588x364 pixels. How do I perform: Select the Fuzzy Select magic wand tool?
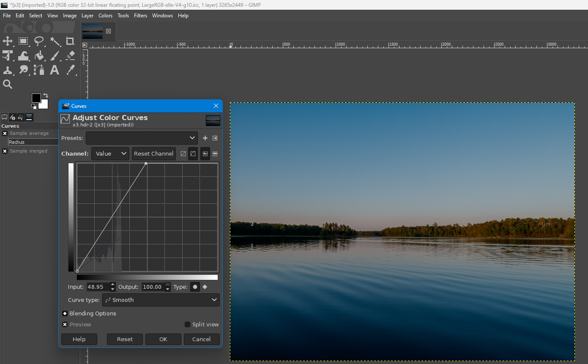[55, 41]
